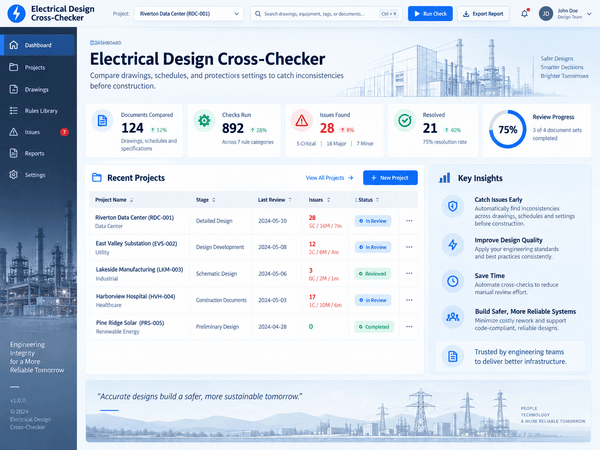This screenshot has height=450, width=600.
Task: Click Riverton Data Center (RDC-001) project name
Action: pyautogui.click(x=134, y=217)
